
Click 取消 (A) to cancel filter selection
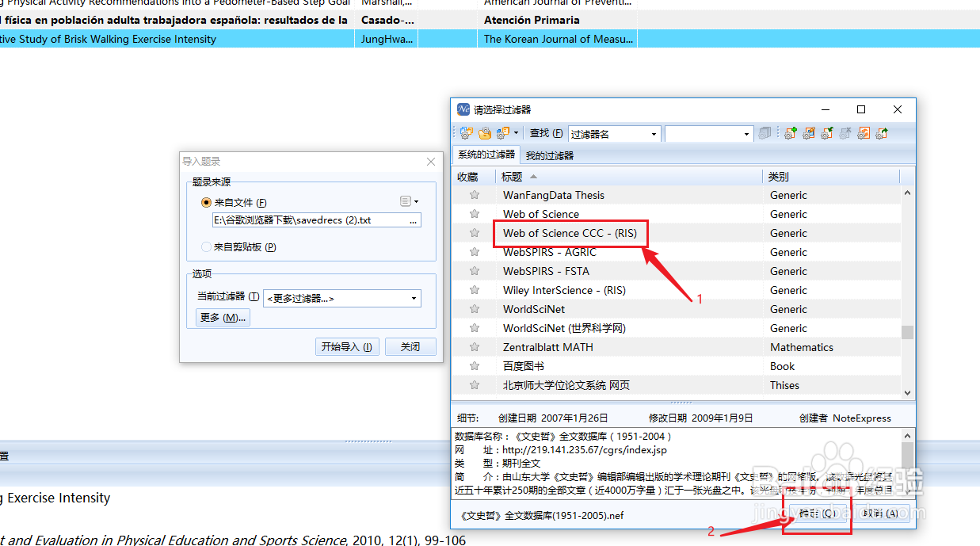coord(881,513)
